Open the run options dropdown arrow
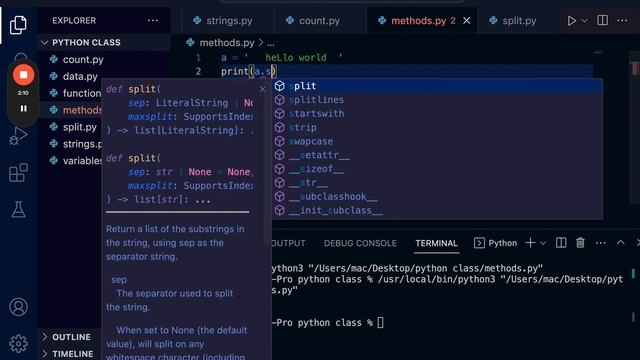 [x=584, y=20]
